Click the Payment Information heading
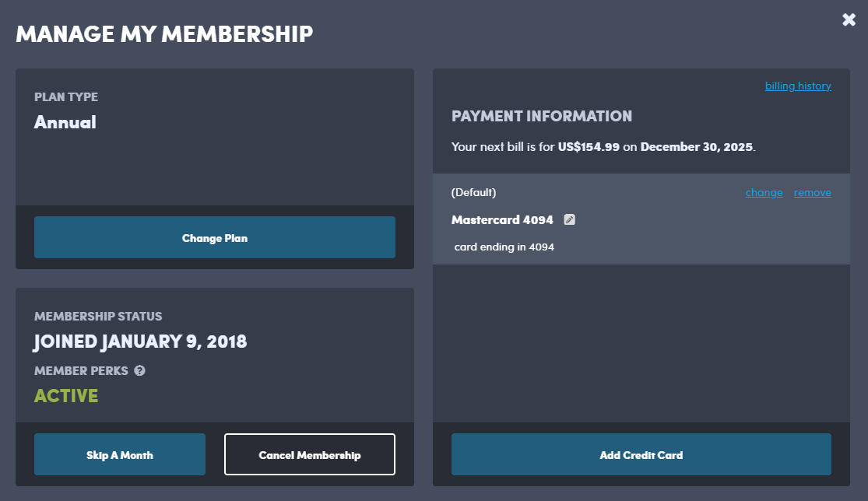868x501 pixels. pyautogui.click(x=542, y=117)
